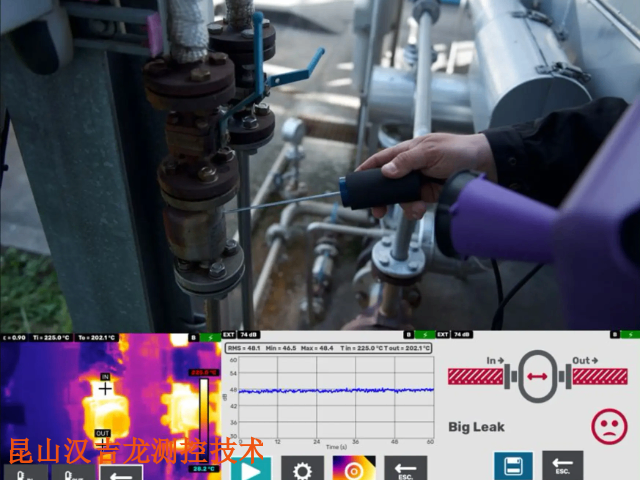Click the OUT marker on thermal image
The image size is (640, 480).
click(x=103, y=433)
